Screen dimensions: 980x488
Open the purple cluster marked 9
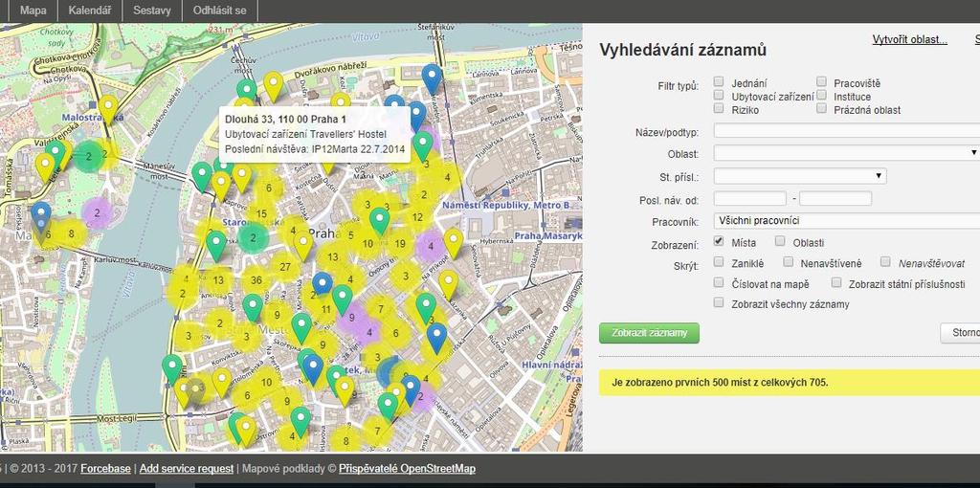(x=352, y=318)
